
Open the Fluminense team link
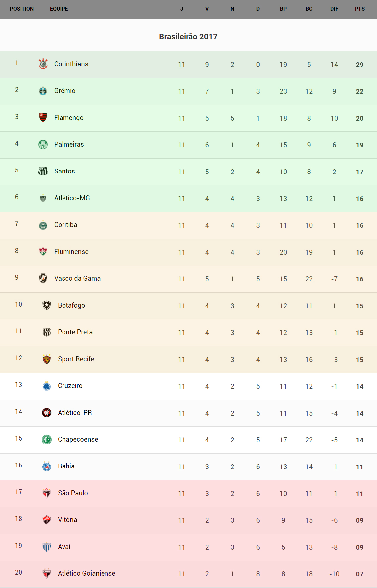[71, 252]
